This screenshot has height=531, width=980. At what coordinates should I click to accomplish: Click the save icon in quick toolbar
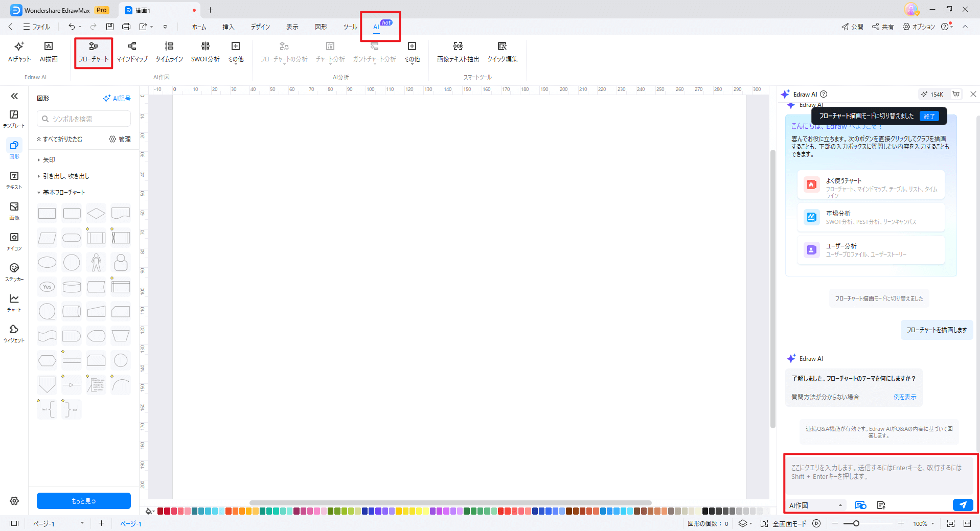click(110, 27)
